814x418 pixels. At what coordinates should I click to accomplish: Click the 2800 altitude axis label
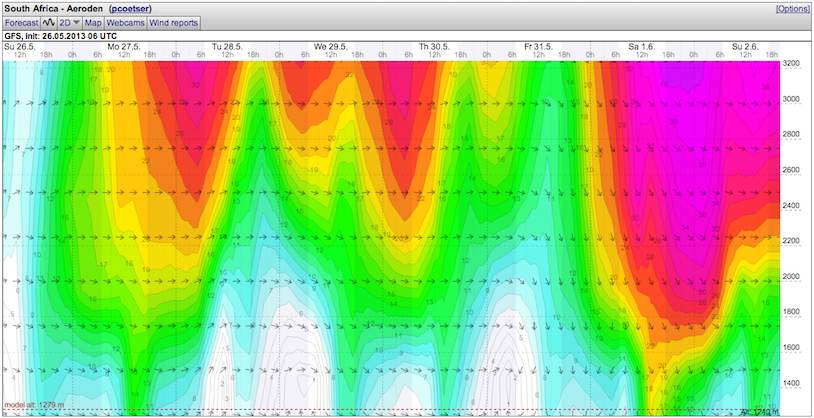790,134
